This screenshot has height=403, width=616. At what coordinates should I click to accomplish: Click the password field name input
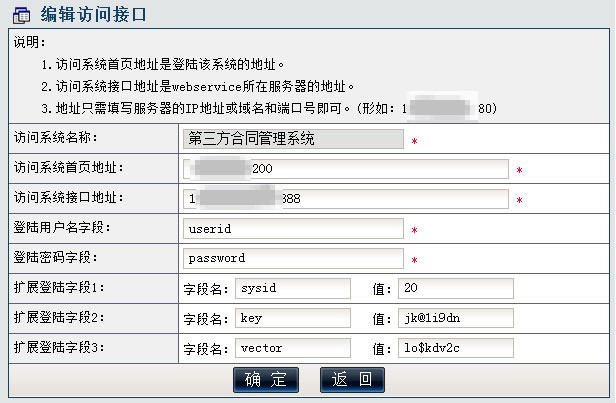(x=293, y=258)
